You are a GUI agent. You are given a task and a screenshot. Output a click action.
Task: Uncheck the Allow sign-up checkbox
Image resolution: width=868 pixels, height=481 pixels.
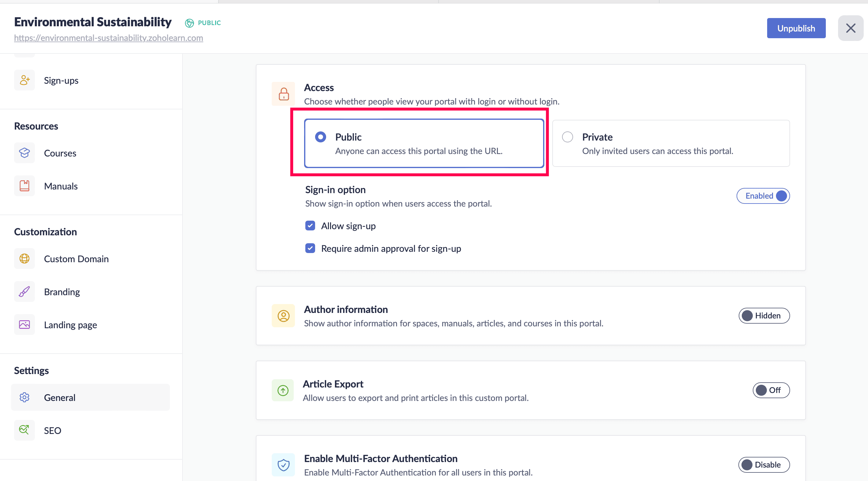(310, 226)
